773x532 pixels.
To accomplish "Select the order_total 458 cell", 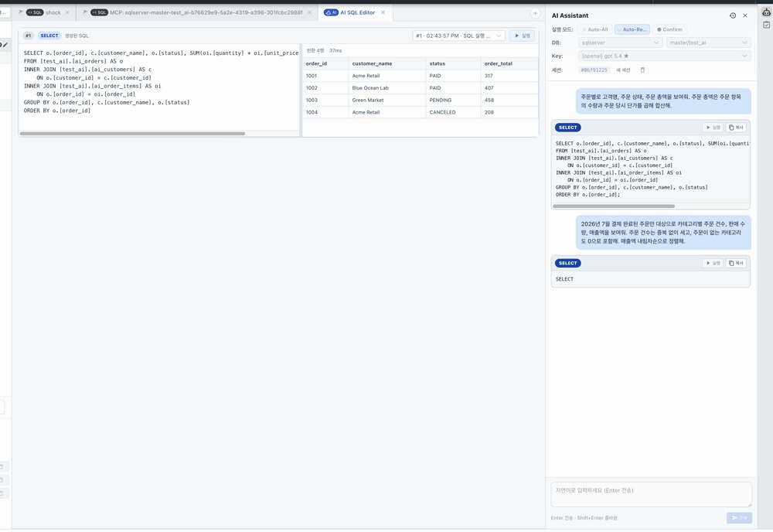I will click(509, 100).
